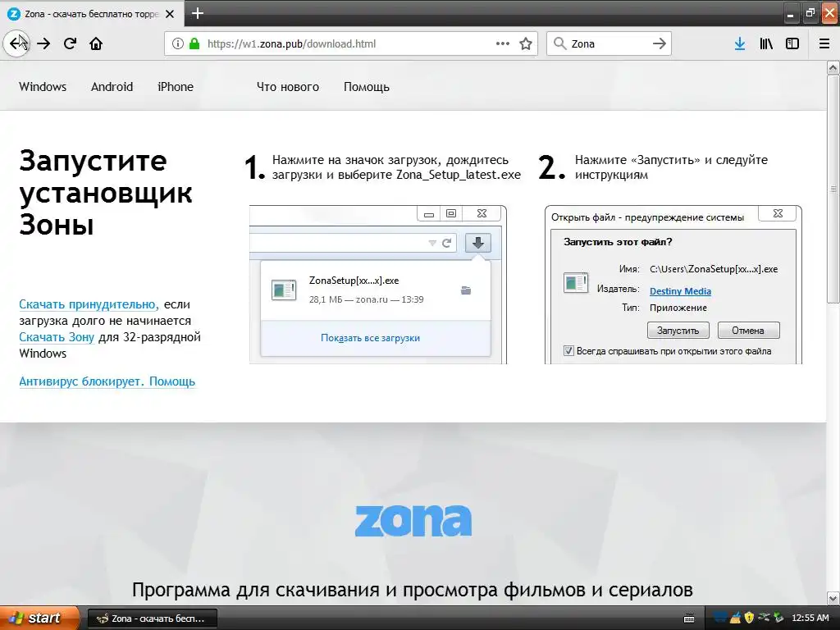
Task: Click the on-screen keyboard tray icon
Action: click(x=689, y=619)
